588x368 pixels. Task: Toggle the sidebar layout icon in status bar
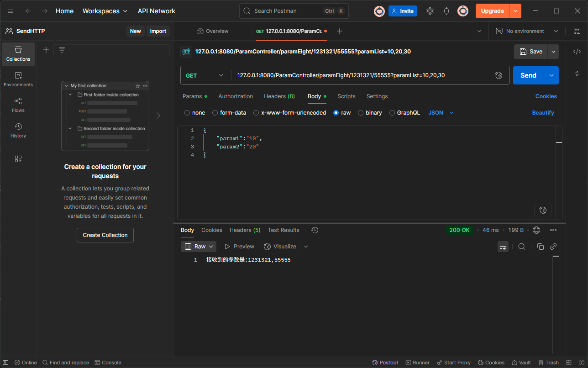coord(6,363)
